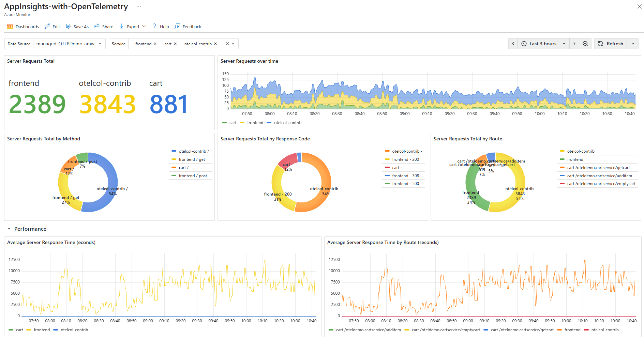Viewport: 644px width, 338px height.
Task: Open the more options ellipsis beside title
Action: pyautogui.click(x=139, y=6)
